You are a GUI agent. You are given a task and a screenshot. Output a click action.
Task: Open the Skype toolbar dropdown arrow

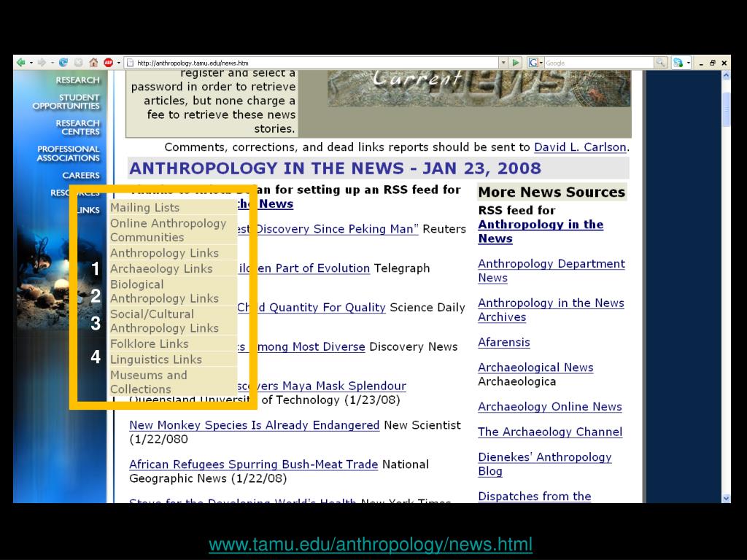(689, 63)
